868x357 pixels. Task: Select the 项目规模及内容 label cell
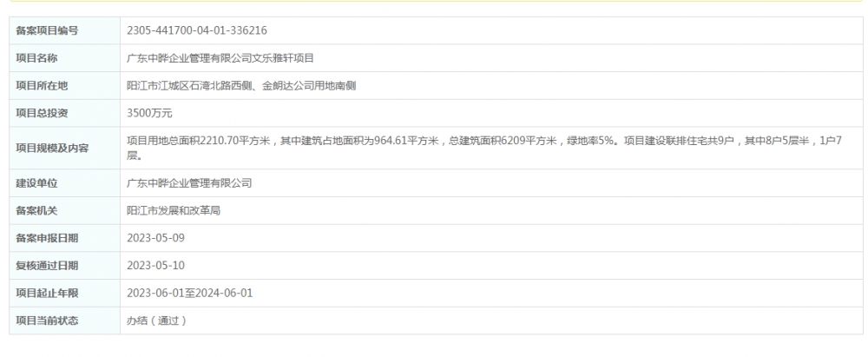(65, 148)
